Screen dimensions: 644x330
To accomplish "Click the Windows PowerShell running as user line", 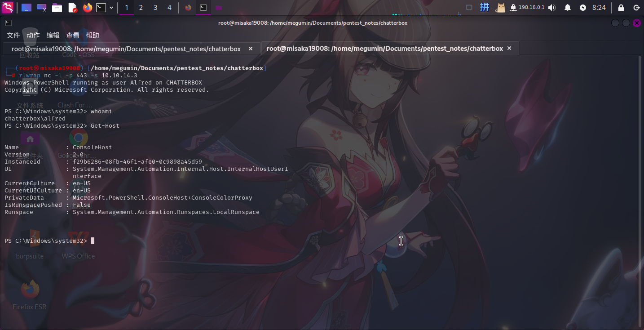I will click(103, 83).
